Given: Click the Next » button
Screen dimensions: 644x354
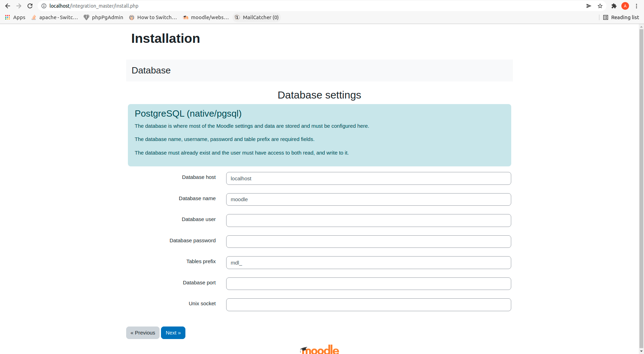Looking at the screenshot, I should [x=173, y=333].
